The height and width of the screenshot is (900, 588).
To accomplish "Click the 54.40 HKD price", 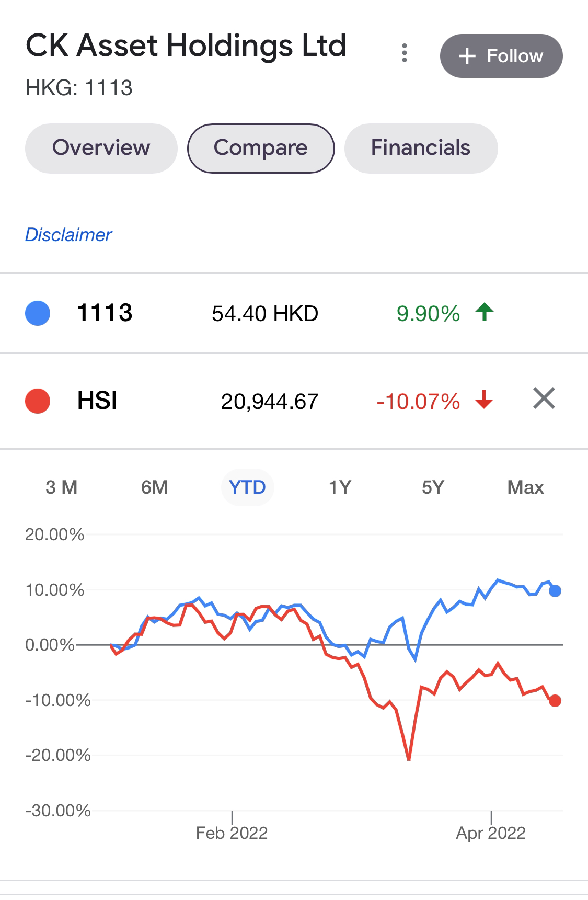I will (265, 314).
